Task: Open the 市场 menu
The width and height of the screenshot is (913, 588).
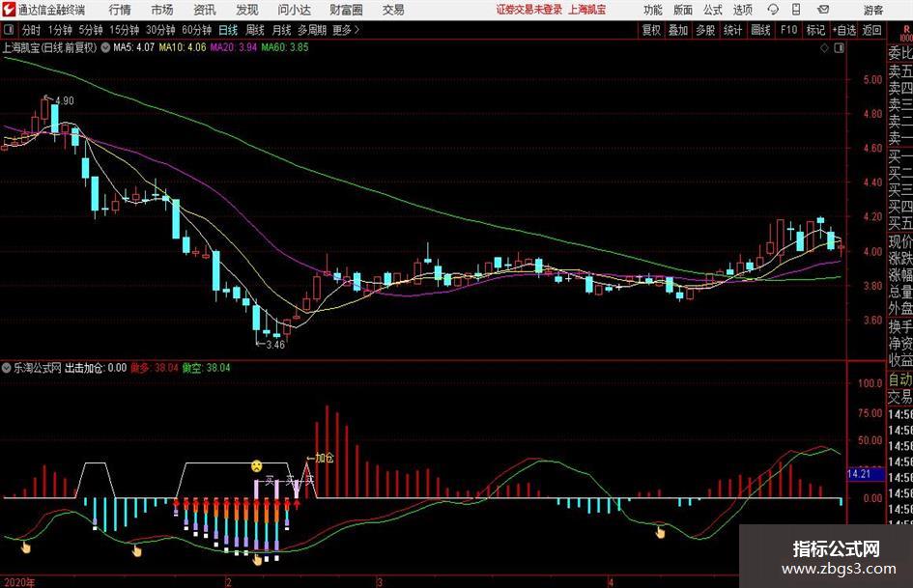Action: 162,10
